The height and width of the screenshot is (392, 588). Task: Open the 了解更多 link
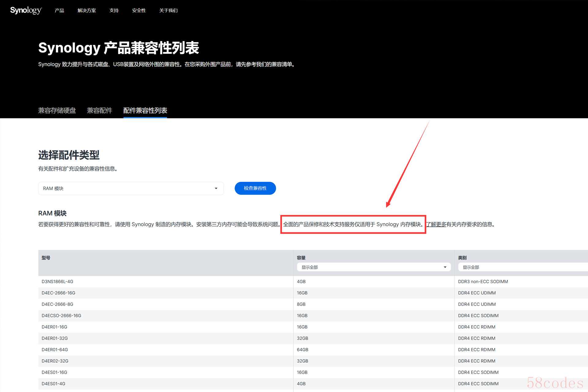click(436, 224)
